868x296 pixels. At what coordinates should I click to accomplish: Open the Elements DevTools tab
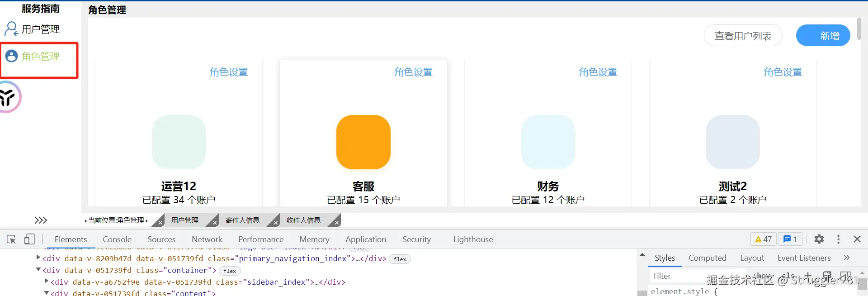(71, 239)
